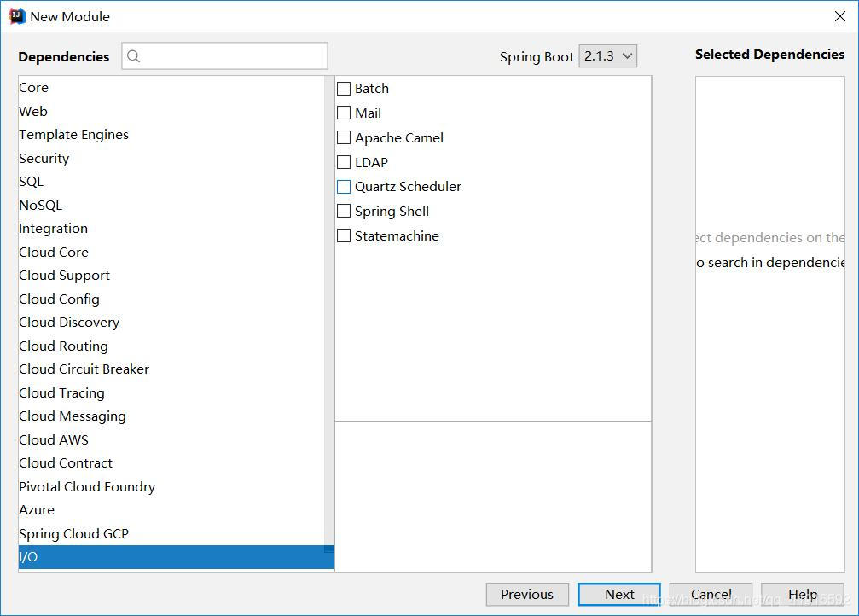Select the SQL category

[171, 182]
